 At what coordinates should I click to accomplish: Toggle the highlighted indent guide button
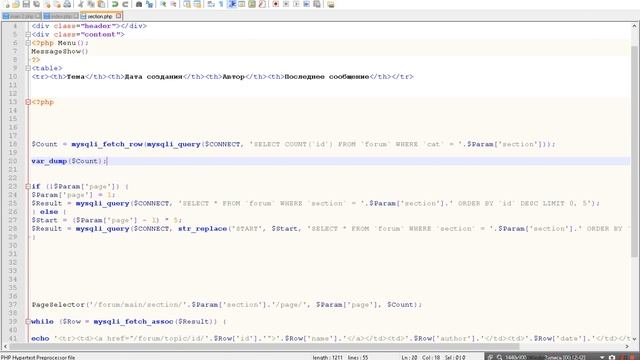pyautogui.click(x=232, y=4)
